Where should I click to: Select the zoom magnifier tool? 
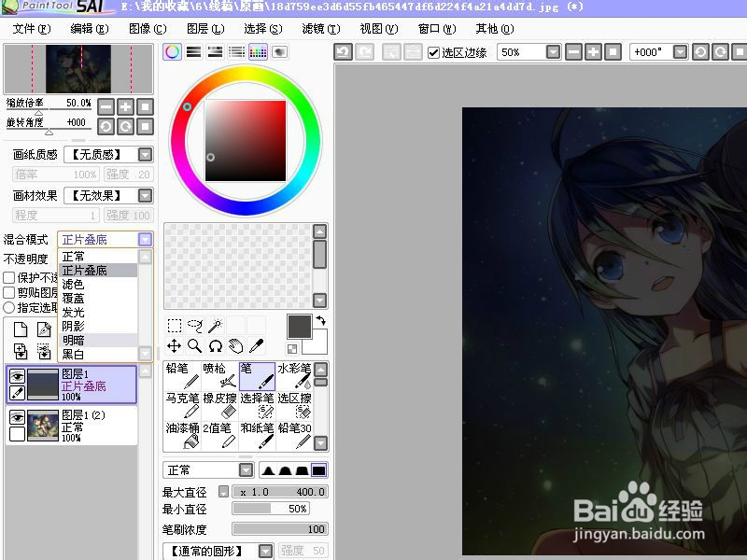pos(195,345)
